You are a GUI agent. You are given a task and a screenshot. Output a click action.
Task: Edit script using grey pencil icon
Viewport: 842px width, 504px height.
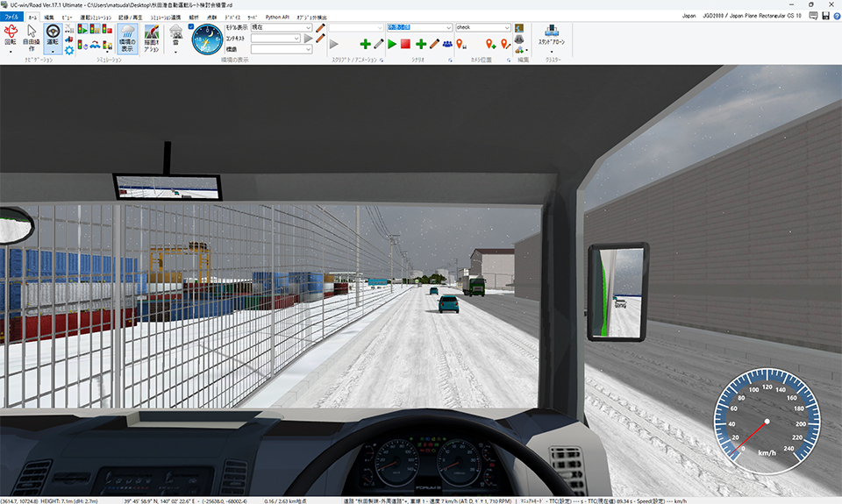(379, 44)
